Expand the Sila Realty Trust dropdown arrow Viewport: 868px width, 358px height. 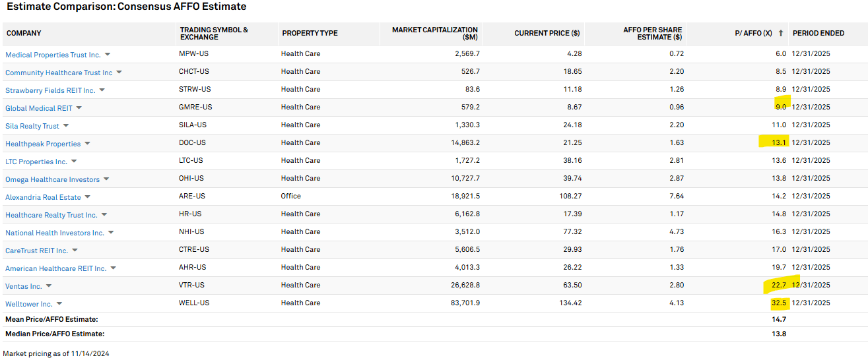click(x=66, y=126)
